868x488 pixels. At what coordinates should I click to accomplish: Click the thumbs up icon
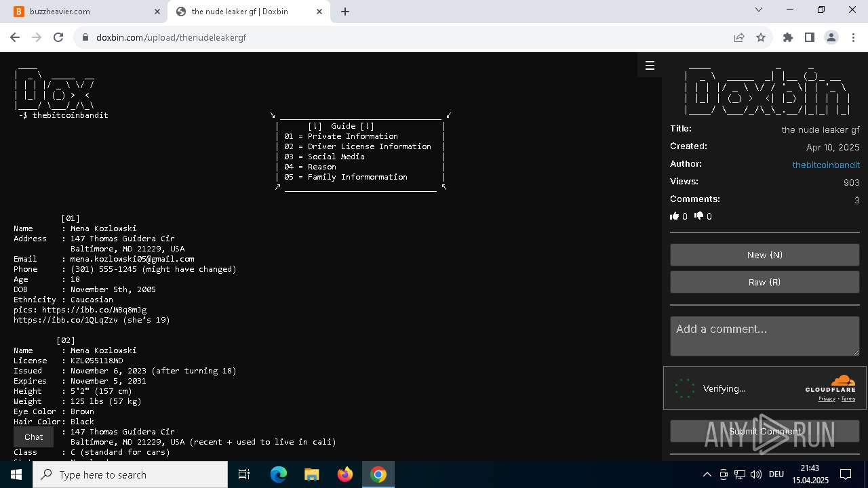(675, 216)
